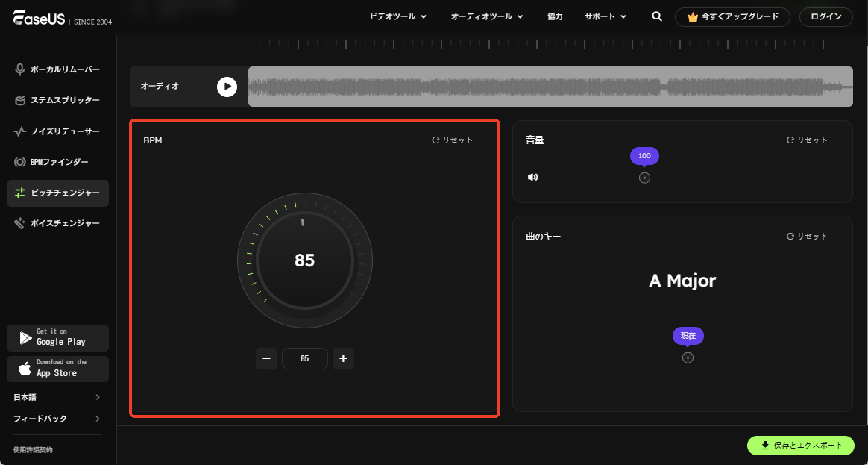Increase BPM with the plus button

343,358
